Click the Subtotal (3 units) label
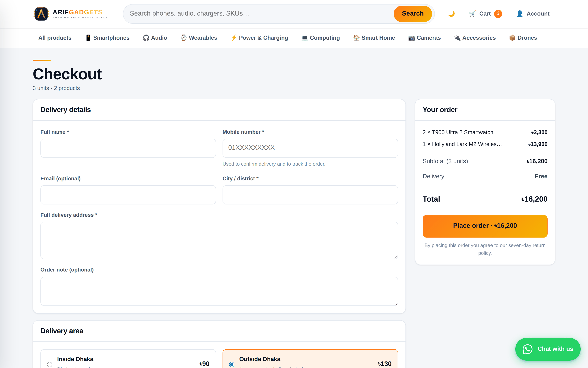 445,161
